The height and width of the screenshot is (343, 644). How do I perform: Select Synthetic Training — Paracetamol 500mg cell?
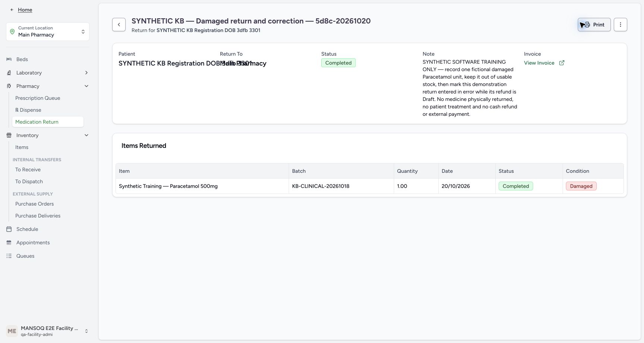tap(202, 186)
